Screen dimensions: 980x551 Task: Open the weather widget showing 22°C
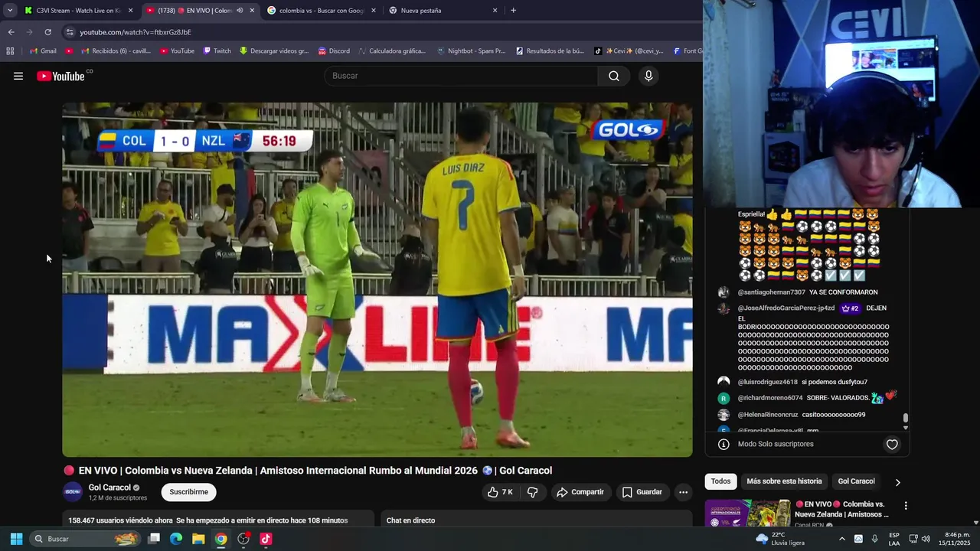click(780, 539)
